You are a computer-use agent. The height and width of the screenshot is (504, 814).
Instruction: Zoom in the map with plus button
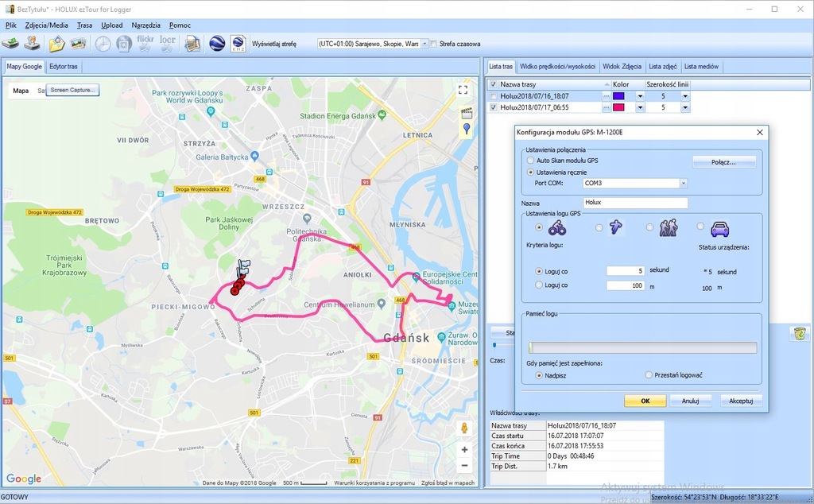464,449
